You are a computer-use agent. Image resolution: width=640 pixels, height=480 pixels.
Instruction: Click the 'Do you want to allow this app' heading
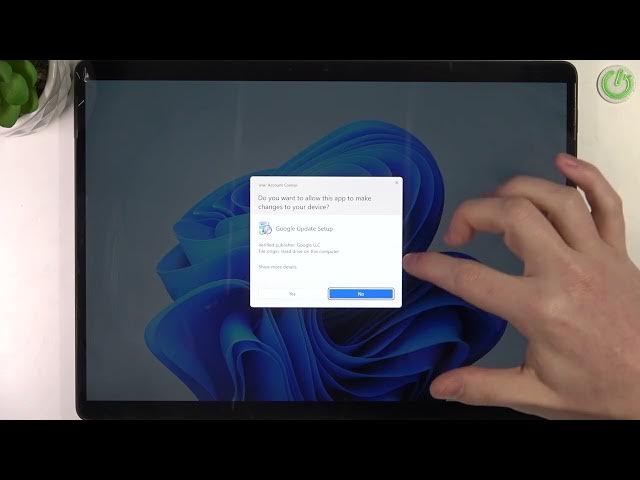(x=315, y=202)
